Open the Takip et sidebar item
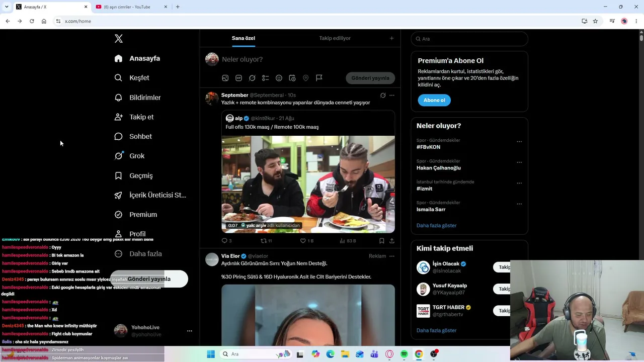644x362 pixels. coord(134,117)
